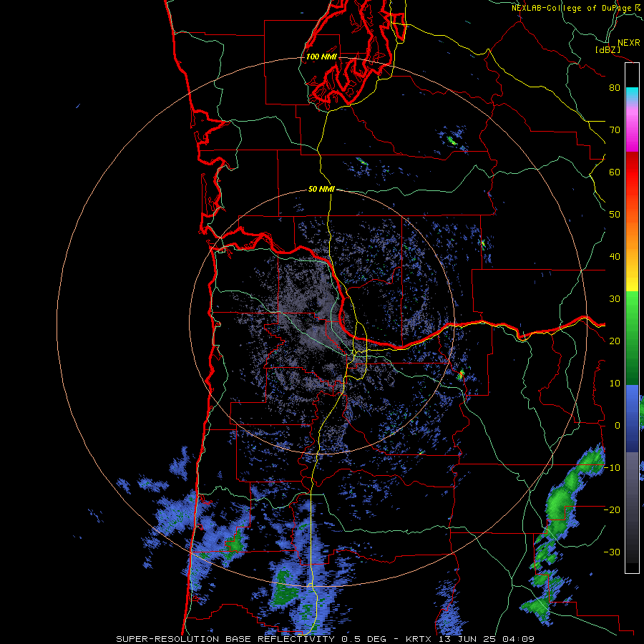Click the small red-yellow echo near the 50 NMI ring
The width and height of the screenshot is (644, 644).
[462, 374]
